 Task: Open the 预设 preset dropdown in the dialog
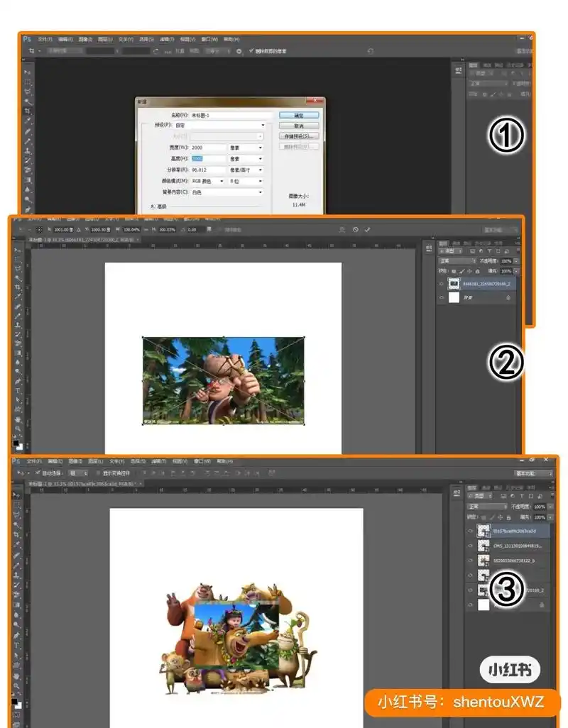(x=219, y=125)
